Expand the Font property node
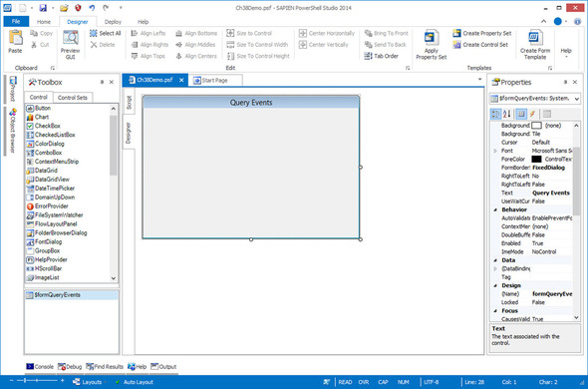Image resolution: width=588 pixels, height=389 pixels. (x=495, y=151)
